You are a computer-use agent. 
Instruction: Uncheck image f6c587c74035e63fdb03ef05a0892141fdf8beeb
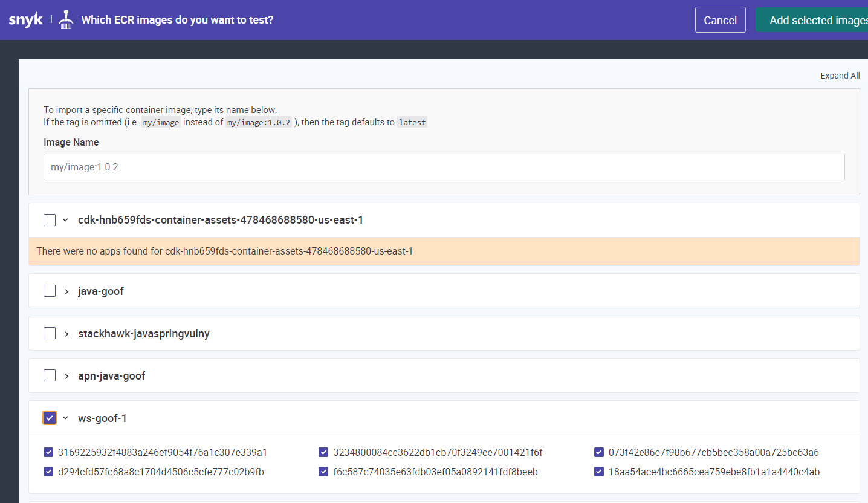pos(323,472)
